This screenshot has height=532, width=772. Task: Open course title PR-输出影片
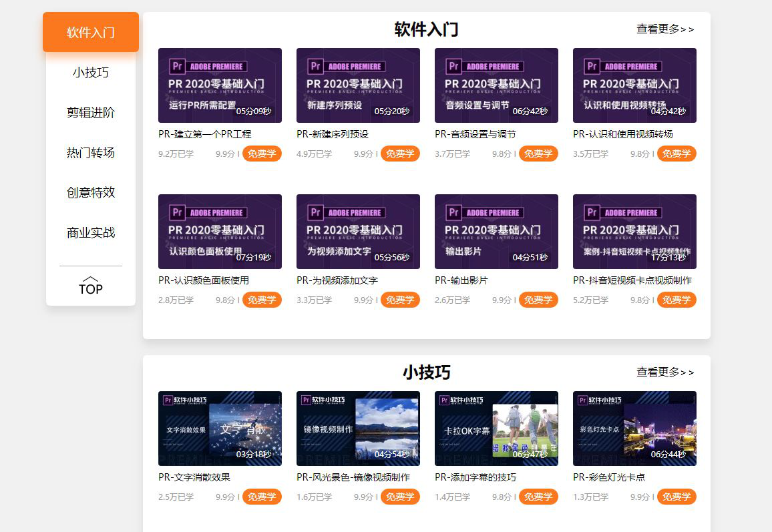point(461,280)
